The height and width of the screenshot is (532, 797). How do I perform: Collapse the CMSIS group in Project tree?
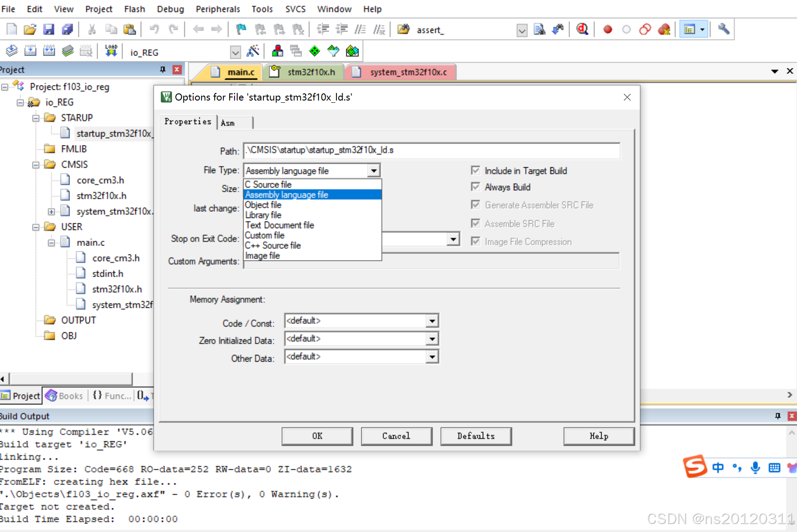tap(36, 164)
